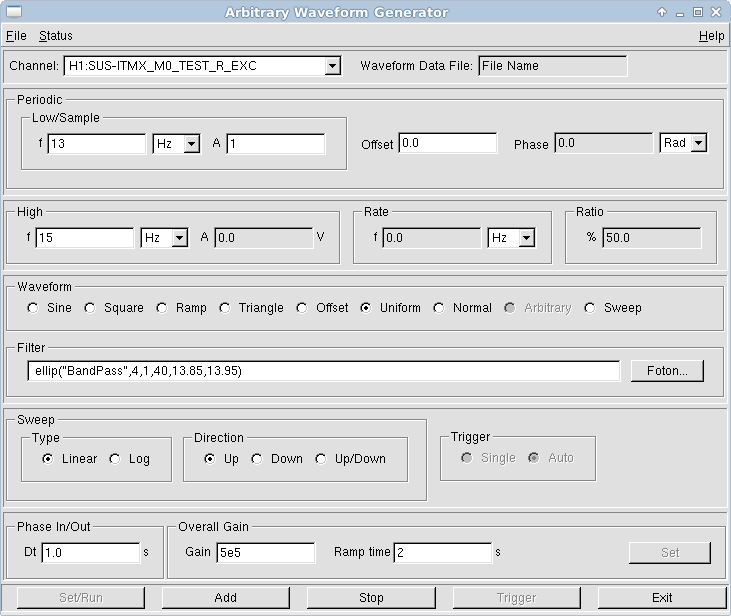Expand the Channel dropdown list
Viewport: 731px width, 616px height.
point(332,66)
